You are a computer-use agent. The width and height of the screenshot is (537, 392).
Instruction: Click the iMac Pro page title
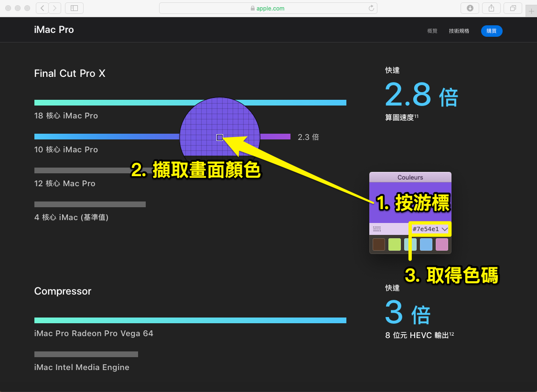click(54, 30)
